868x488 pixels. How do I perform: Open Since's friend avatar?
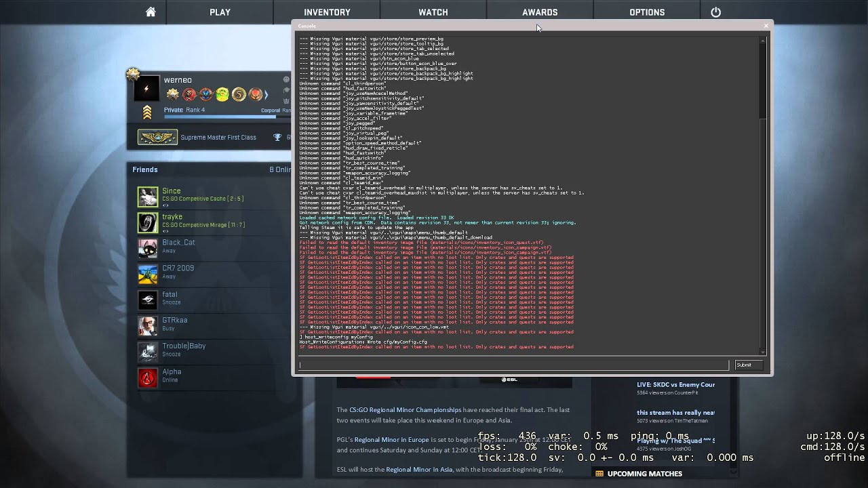[x=147, y=197]
